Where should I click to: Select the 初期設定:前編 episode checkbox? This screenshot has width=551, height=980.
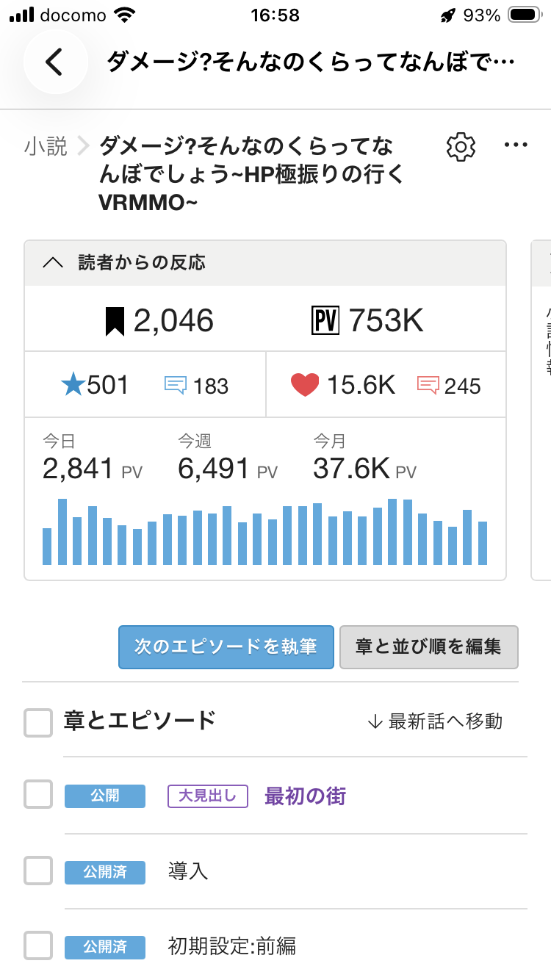pyautogui.click(x=38, y=945)
